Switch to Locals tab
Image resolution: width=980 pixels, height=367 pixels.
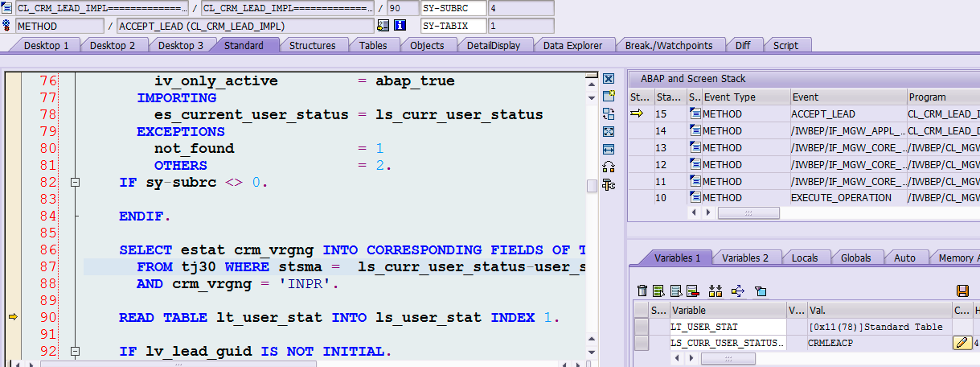tap(805, 258)
